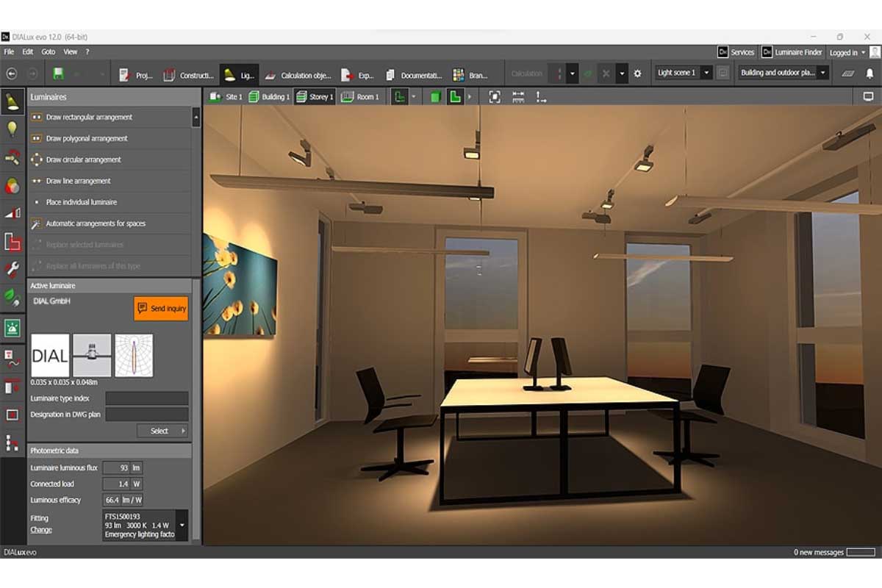
Task: Click the Change fitting link
Action: pyautogui.click(x=41, y=530)
